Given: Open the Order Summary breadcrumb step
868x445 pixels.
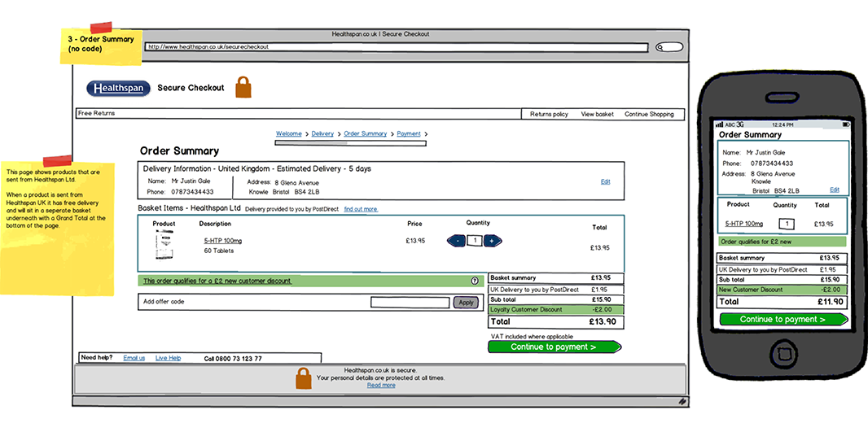Looking at the screenshot, I should tap(366, 133).
